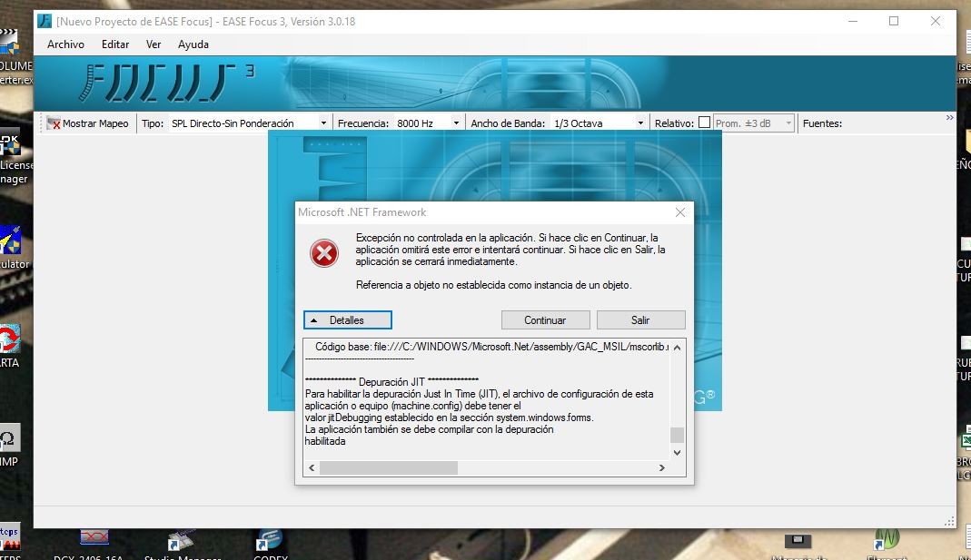This screenshot has width=971, height=560.
Task: Click the 'Código base' line in details
Action: click(491, 347)
